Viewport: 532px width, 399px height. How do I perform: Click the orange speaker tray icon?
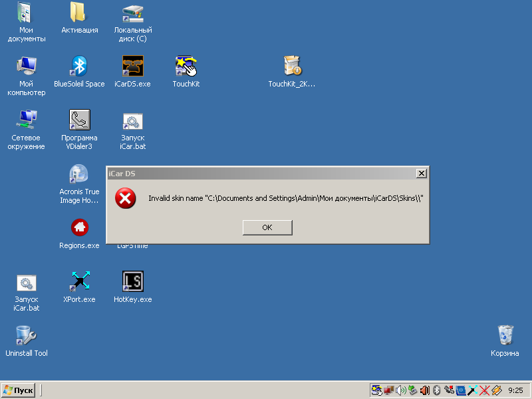[424, 390]
